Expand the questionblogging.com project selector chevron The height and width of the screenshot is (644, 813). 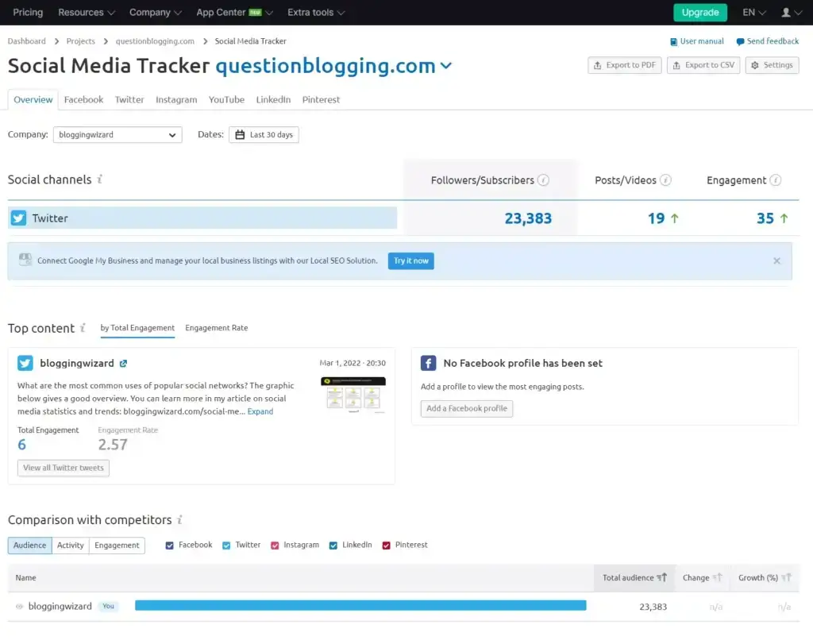pos(445,66)
